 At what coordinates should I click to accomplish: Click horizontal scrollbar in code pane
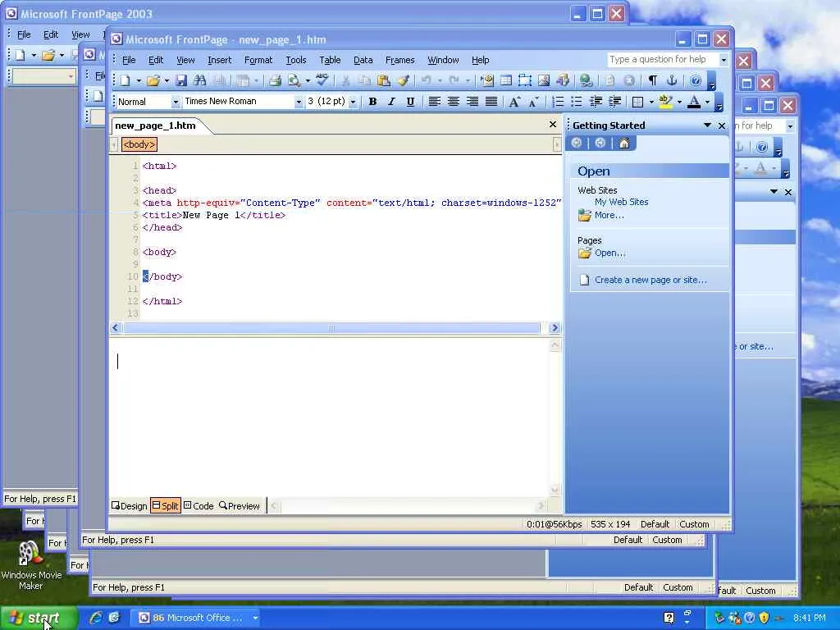331,328
